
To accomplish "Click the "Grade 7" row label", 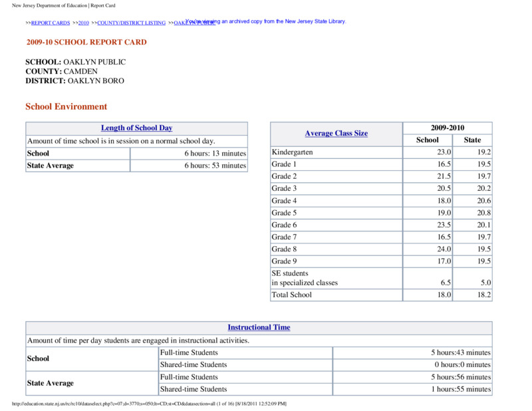I will point(284,237).
